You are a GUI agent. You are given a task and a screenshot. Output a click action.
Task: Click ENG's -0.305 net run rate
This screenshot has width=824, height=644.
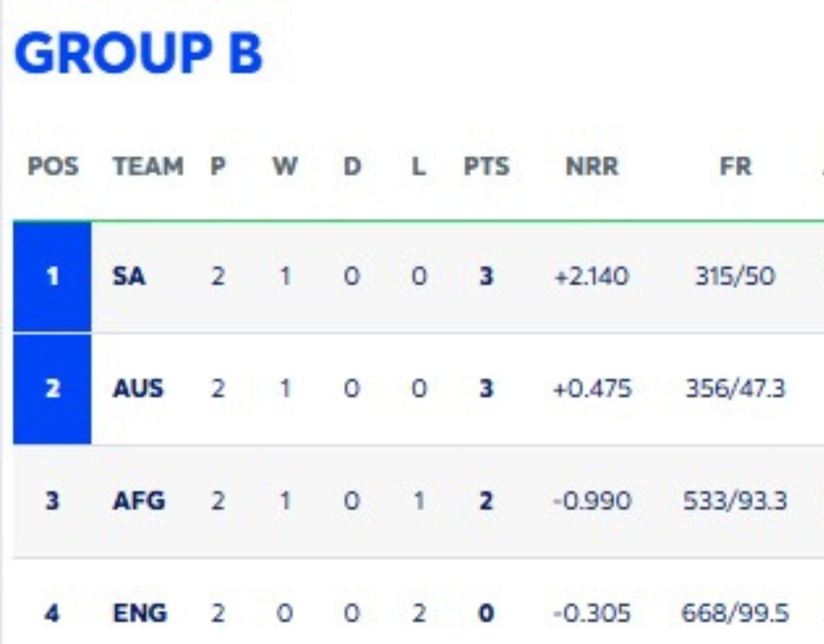tap(592, 613)
